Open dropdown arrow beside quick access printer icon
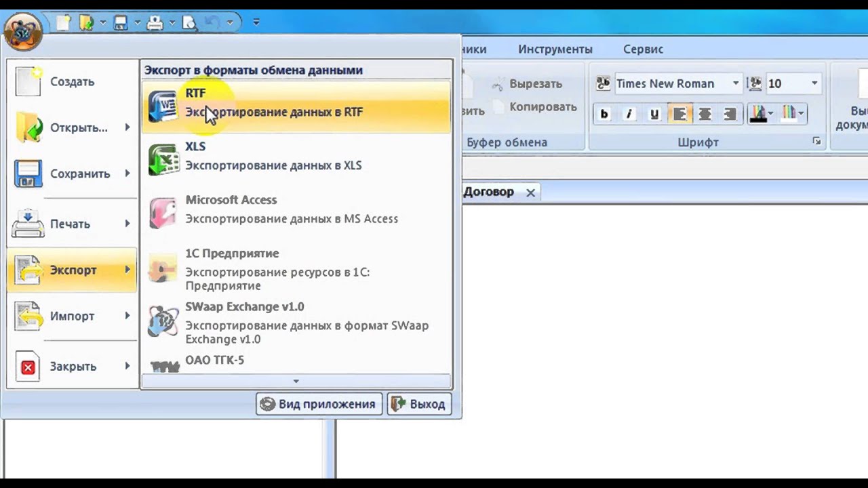 tap(172, 23)
